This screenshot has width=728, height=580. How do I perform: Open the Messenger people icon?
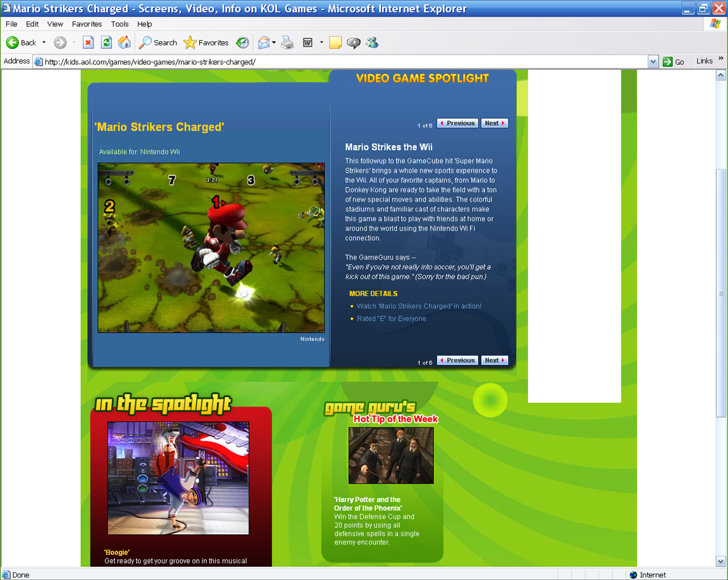[372, 43]
